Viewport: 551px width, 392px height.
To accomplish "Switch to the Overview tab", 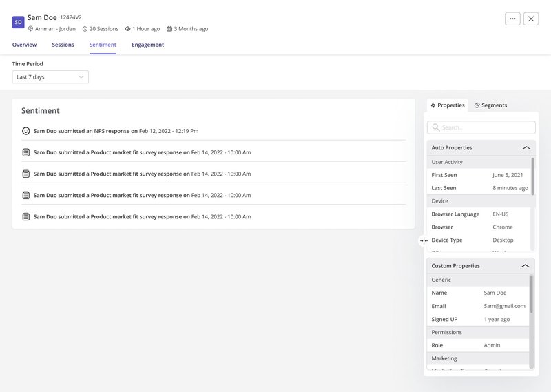I will (x=24, y=45).
